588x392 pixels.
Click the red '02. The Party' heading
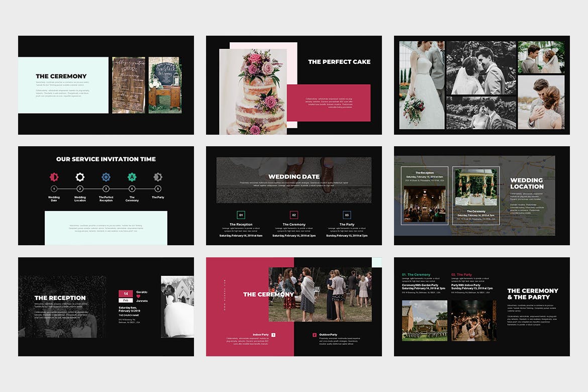tap(461, 275)
